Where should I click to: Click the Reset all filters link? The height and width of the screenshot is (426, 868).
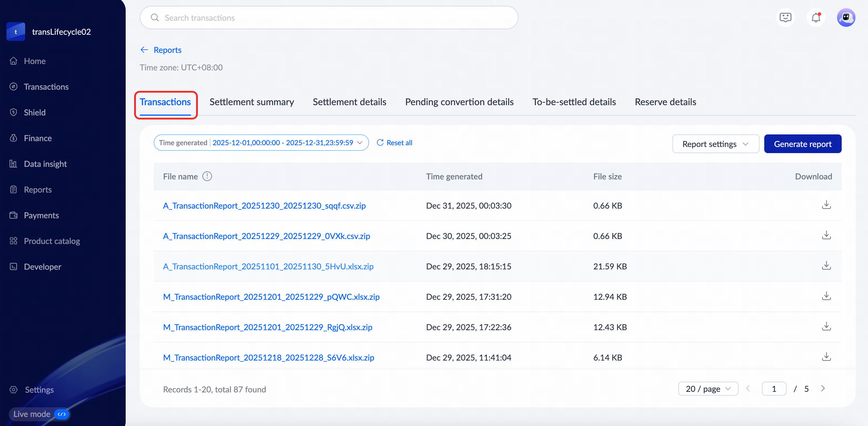[394, 143]
